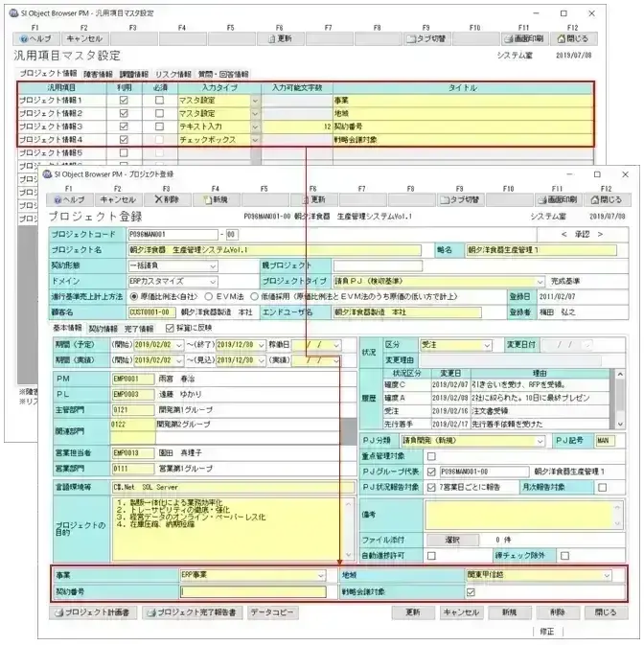Screen dimensions: 644x645
Task: Click 親プロジェクト input field
Action: tap(378, 266)
